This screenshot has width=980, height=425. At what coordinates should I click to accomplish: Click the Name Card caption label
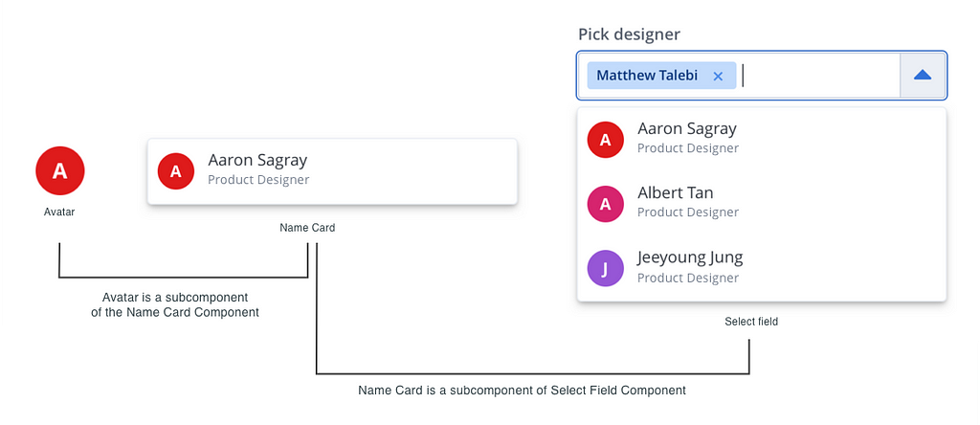pyautogui.click(x=307, y=228)
